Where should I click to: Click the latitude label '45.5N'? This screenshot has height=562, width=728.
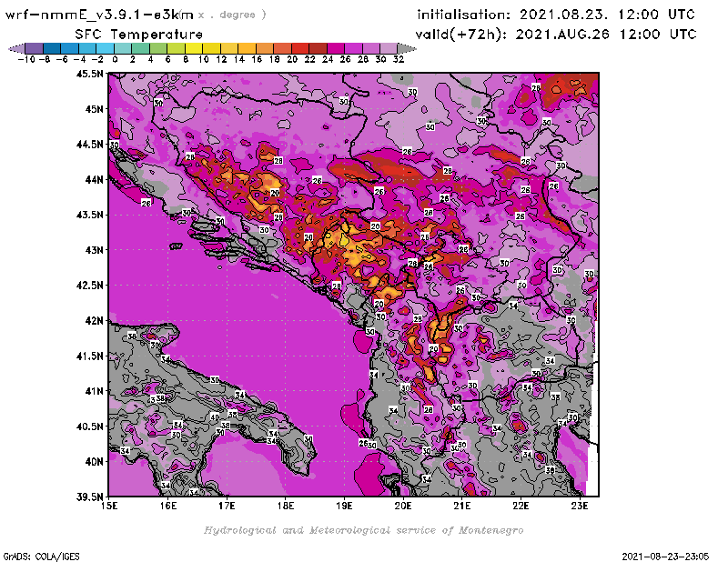point(90,74)
